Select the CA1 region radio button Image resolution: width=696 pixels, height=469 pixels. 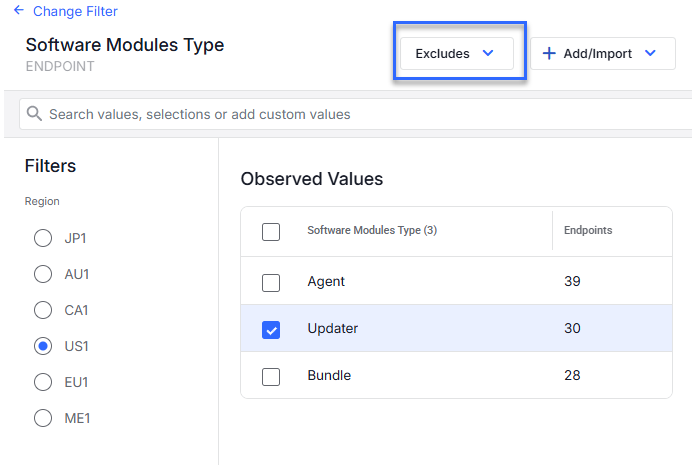click(x=43, y=310)
